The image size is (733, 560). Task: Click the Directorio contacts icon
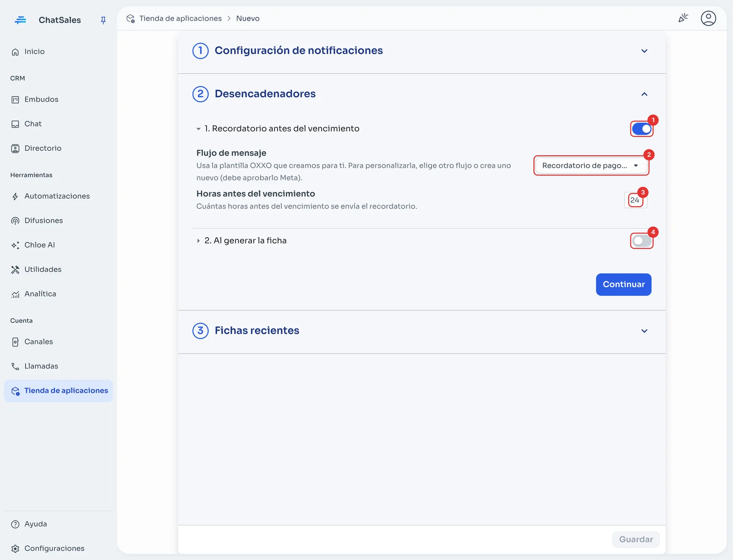click(x=15, y=148)
